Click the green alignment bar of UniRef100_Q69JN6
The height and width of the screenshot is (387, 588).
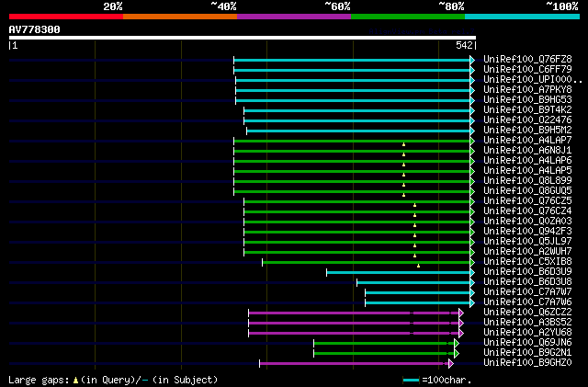pos(384,344)
